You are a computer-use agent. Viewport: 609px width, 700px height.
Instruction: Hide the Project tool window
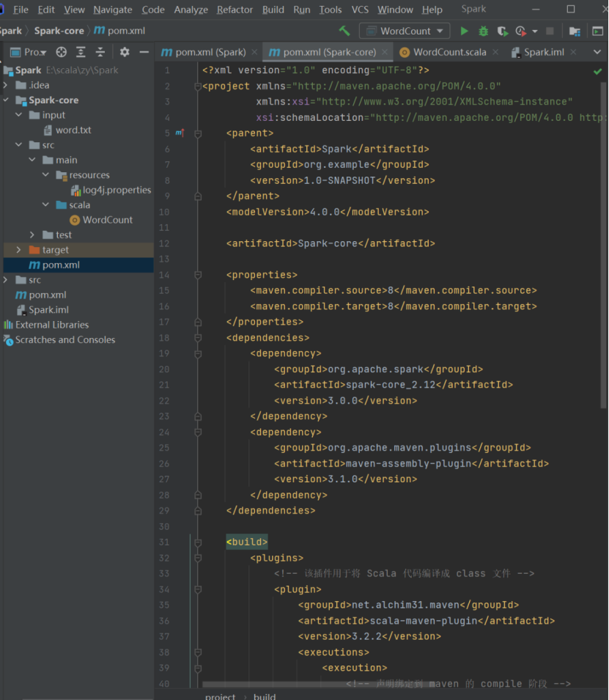click(x=144, y=52)
